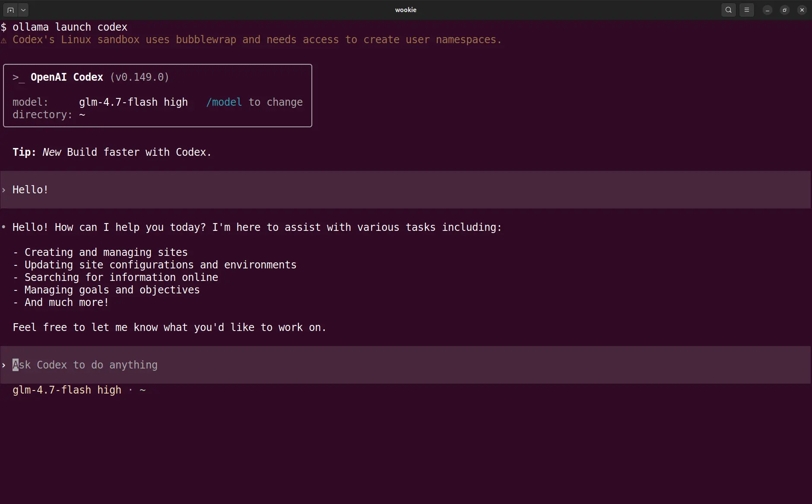The height and width of the screenshot is (504, 812).
Task: Click 'Searching for information online' item
Action: pos(121,277)
